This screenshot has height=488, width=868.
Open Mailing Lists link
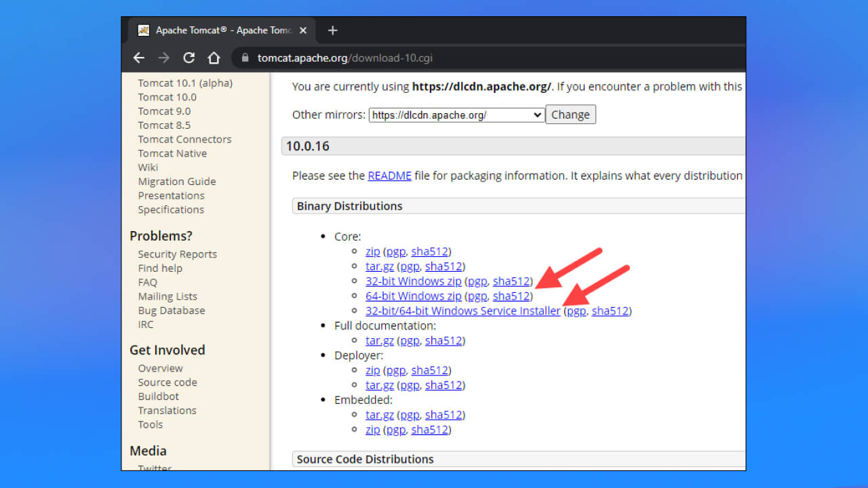pyautogui.click(x=167, y=297)
